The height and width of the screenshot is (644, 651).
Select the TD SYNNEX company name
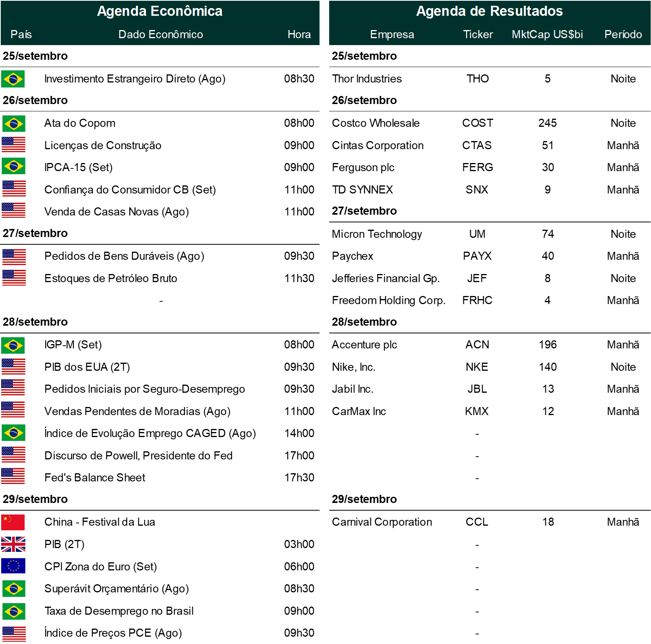click(x=362, y=190)
